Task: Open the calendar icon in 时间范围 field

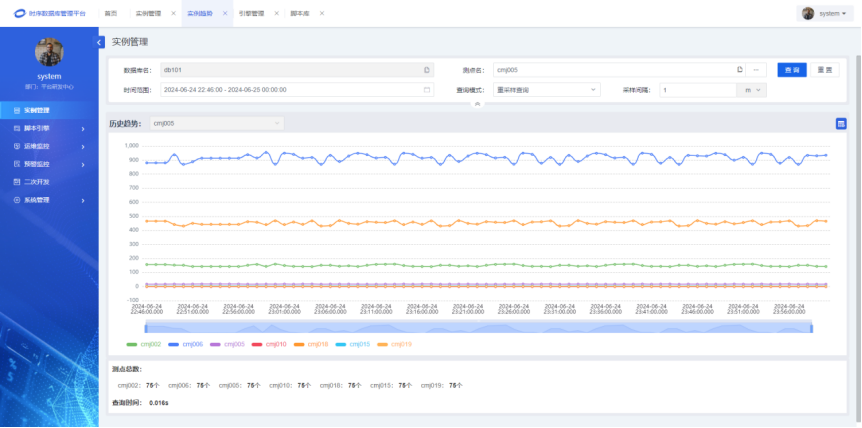Action: [x=427, y=89]
